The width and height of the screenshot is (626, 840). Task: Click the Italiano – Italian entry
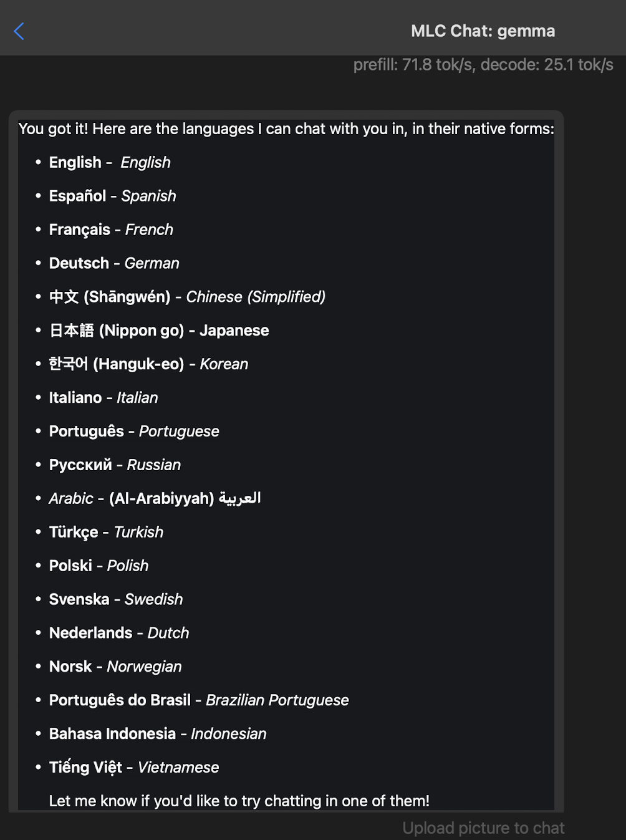[x=104, y=398]
